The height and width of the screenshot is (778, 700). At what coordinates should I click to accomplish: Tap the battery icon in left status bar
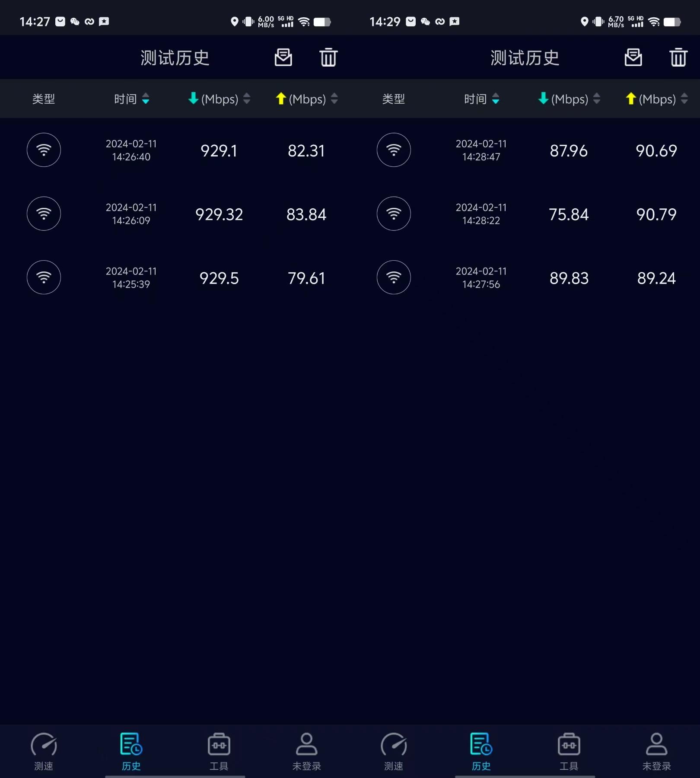322,22
